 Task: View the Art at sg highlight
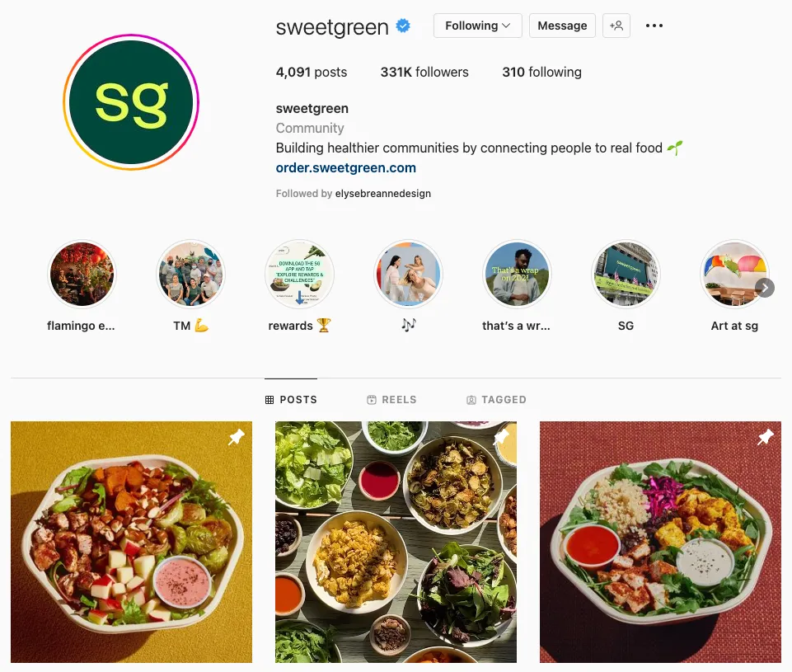coord(733,275)
